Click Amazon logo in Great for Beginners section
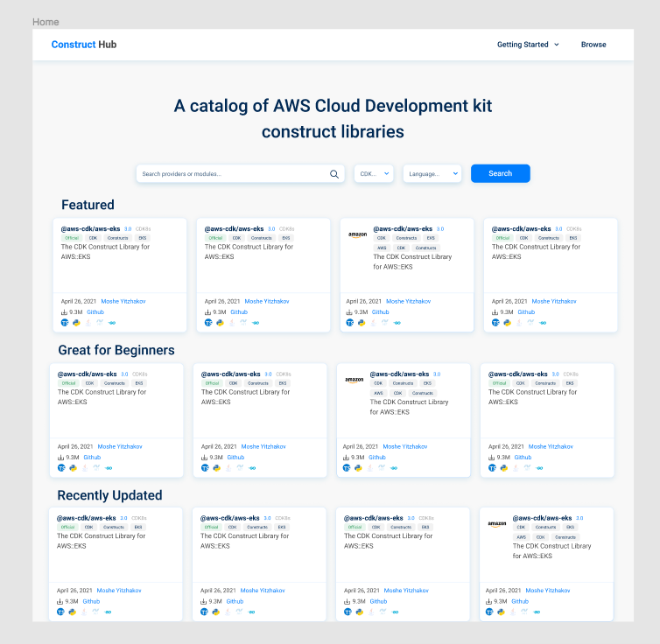 pos(354,380)
